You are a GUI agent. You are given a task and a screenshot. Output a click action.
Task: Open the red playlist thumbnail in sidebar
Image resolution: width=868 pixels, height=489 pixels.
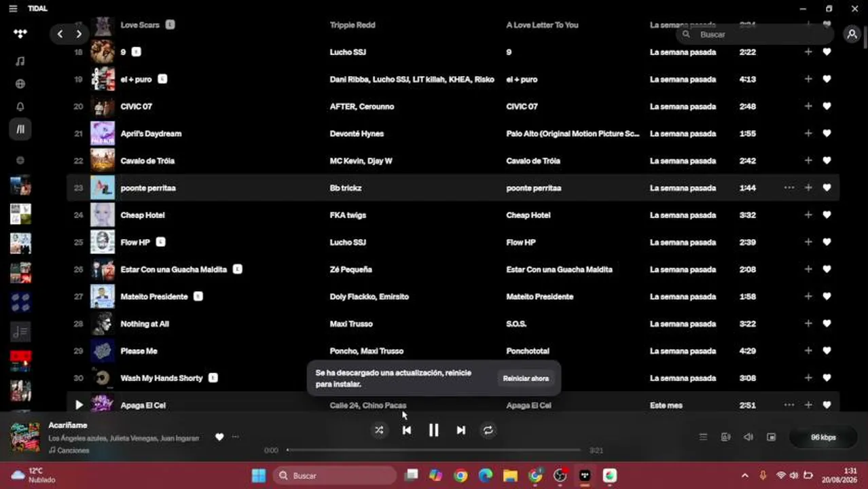pos(20,360)
